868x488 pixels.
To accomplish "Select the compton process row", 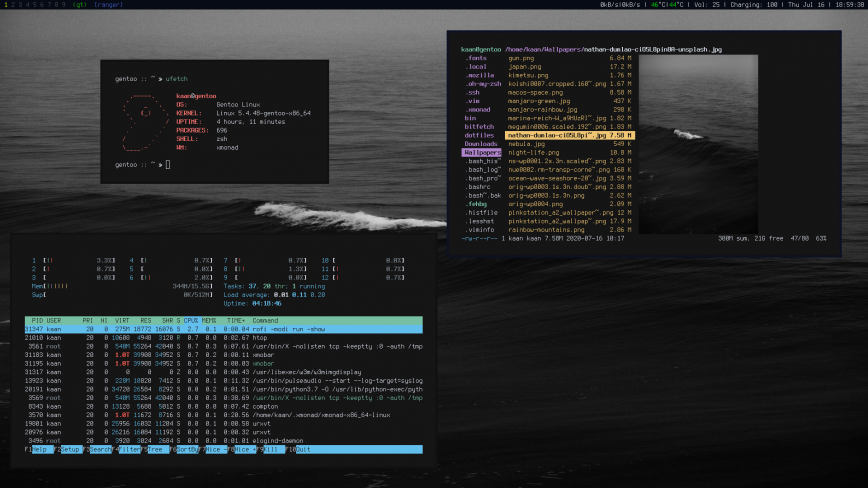I will click(224, 406).
